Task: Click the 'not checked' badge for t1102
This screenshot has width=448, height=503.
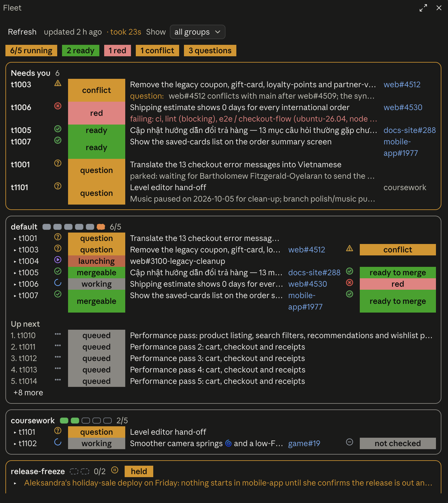Action: 398,443
